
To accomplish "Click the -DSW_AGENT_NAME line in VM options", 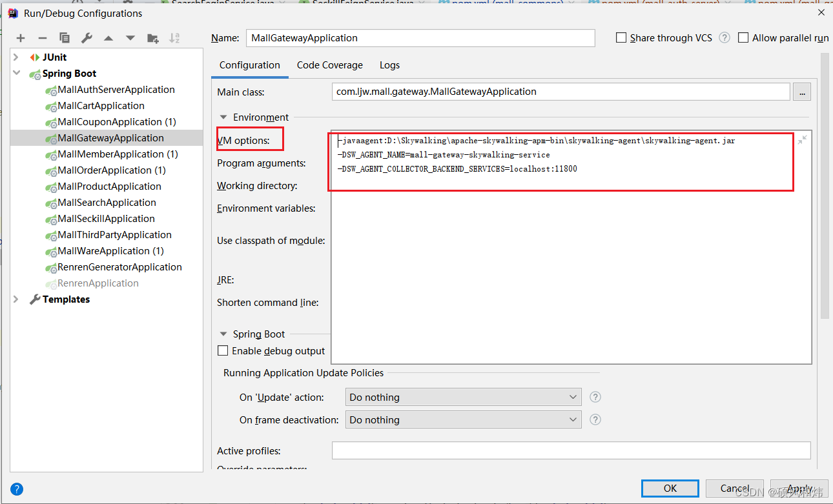I will tap(444, 155).
